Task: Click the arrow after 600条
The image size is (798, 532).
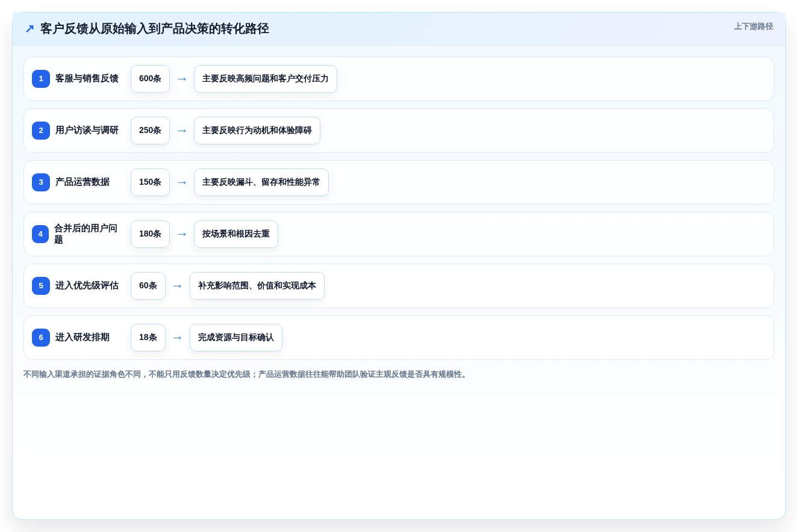Action: (182, 79)
